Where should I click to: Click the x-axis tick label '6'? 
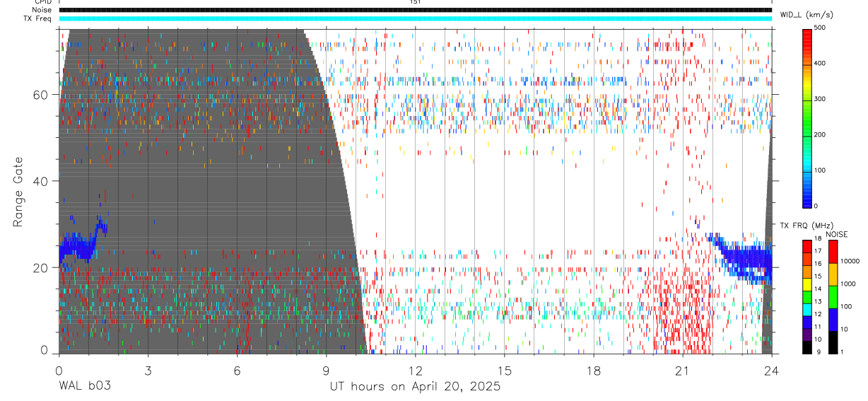tap(237, 370)
